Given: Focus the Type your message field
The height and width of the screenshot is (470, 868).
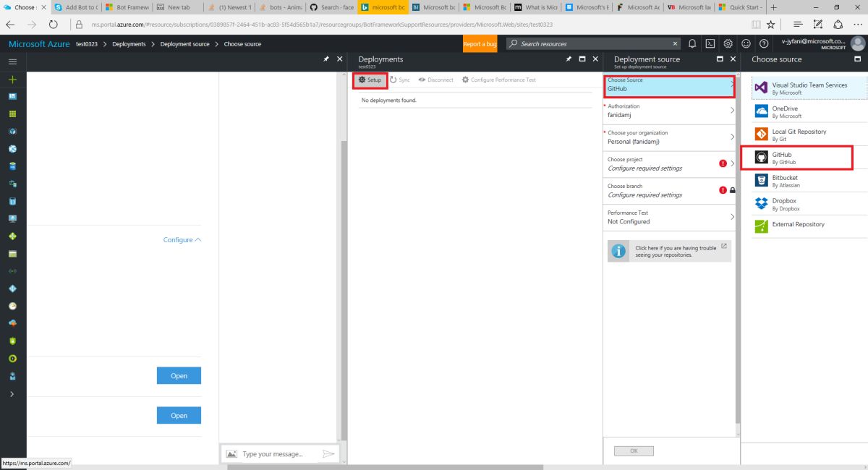Looking at the screenshot, I should (x=279, y=454).
